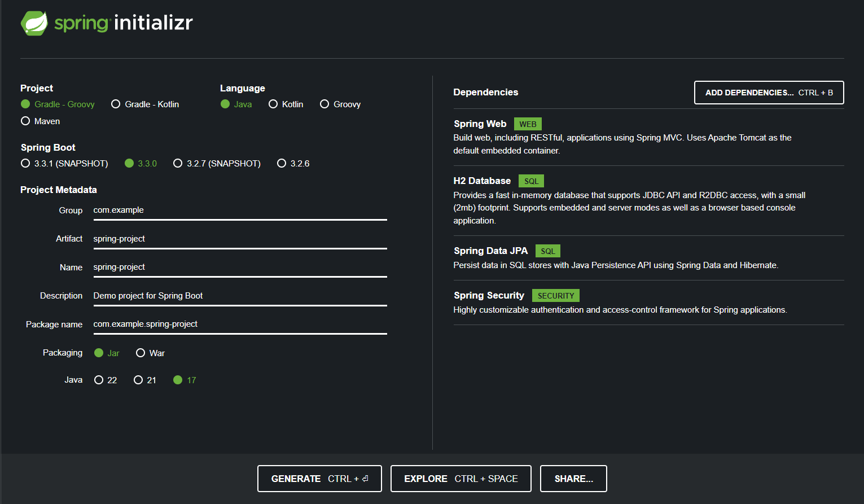This screenshot has width=864, height=504.
Task: Click the Project Metadata heading
Action: [59, 190]
